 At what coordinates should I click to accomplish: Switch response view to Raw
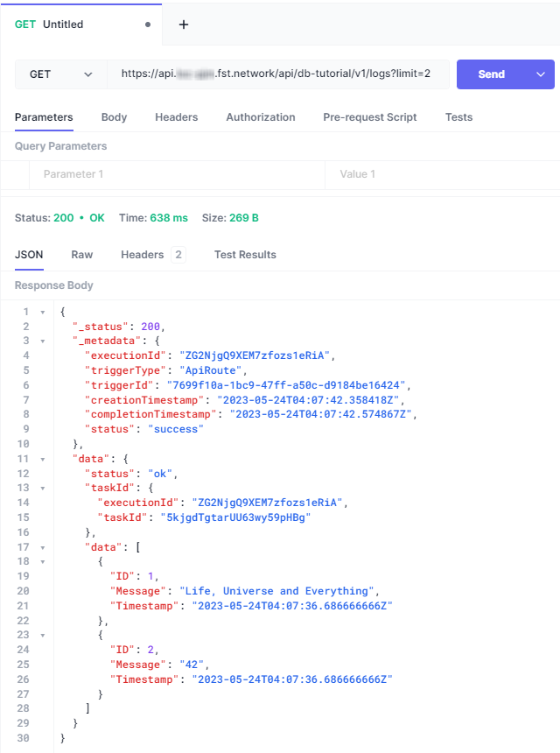(x=82, y=255)
